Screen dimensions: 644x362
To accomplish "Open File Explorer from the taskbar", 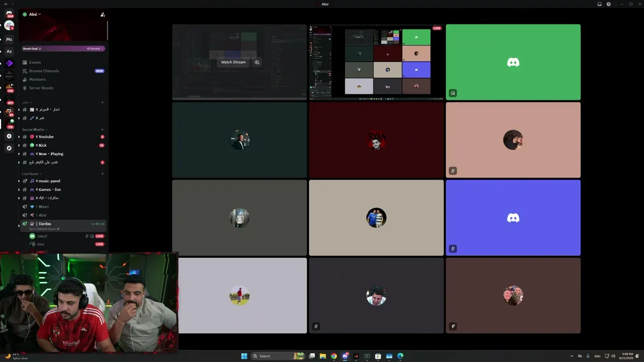I will pyautogui.click(x=323, y=356).
